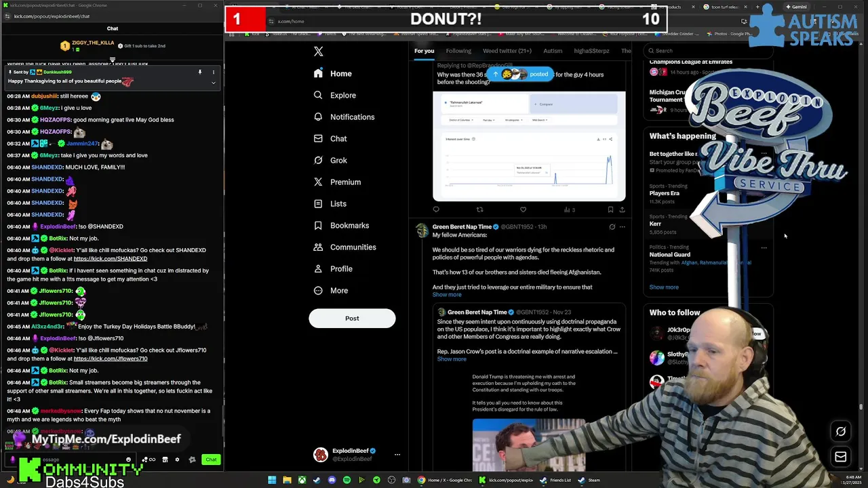Open Kick chat settings gear
868x488 pixels.
coord(177,460)
